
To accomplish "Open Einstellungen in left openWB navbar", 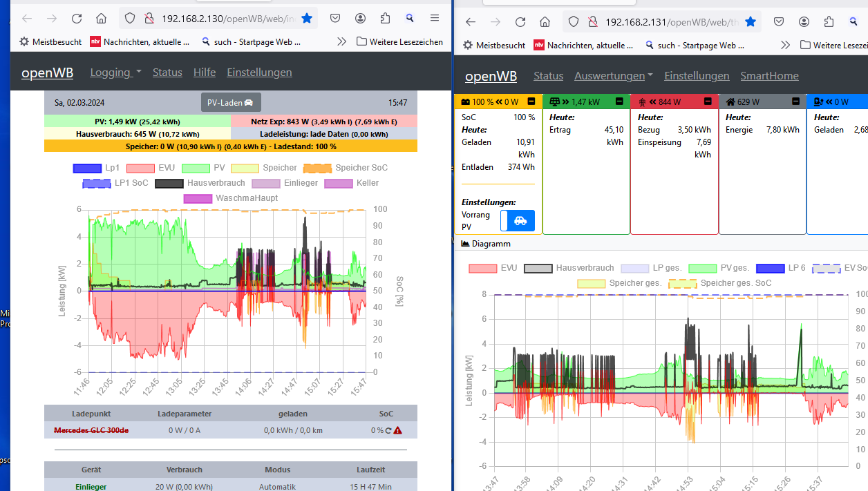I will (x=259, y=73).
